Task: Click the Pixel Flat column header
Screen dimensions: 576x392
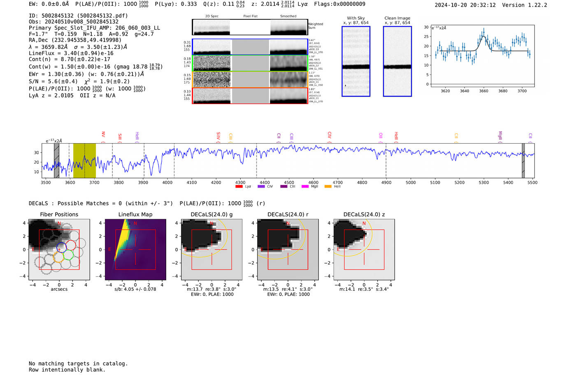Action: pos(250,16)
